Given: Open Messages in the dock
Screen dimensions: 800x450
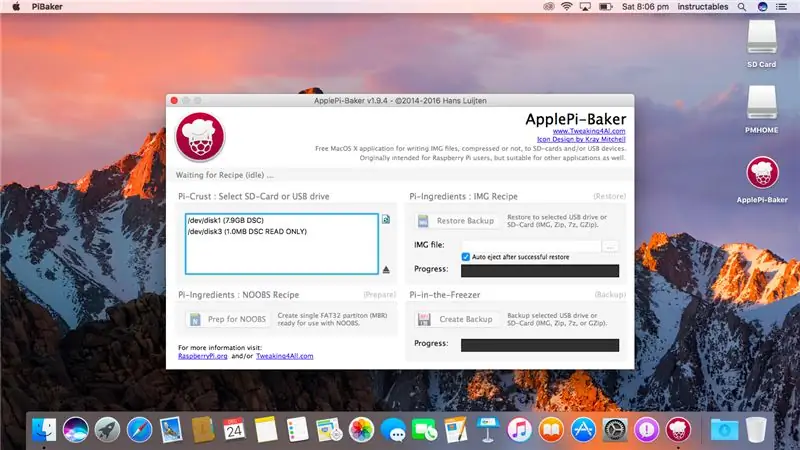Looking at the screenshot, I should pyautogui.click(x=393, y=430).
